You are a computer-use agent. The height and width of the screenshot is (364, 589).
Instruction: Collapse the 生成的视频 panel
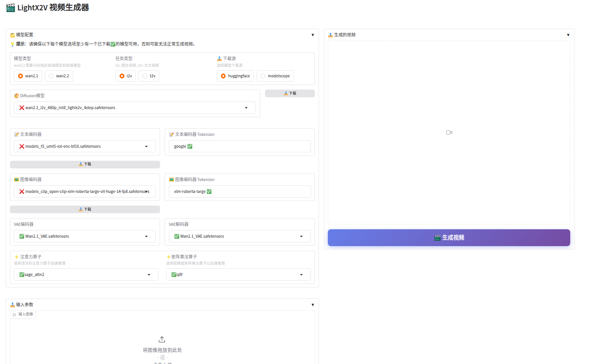click(568, 35)
